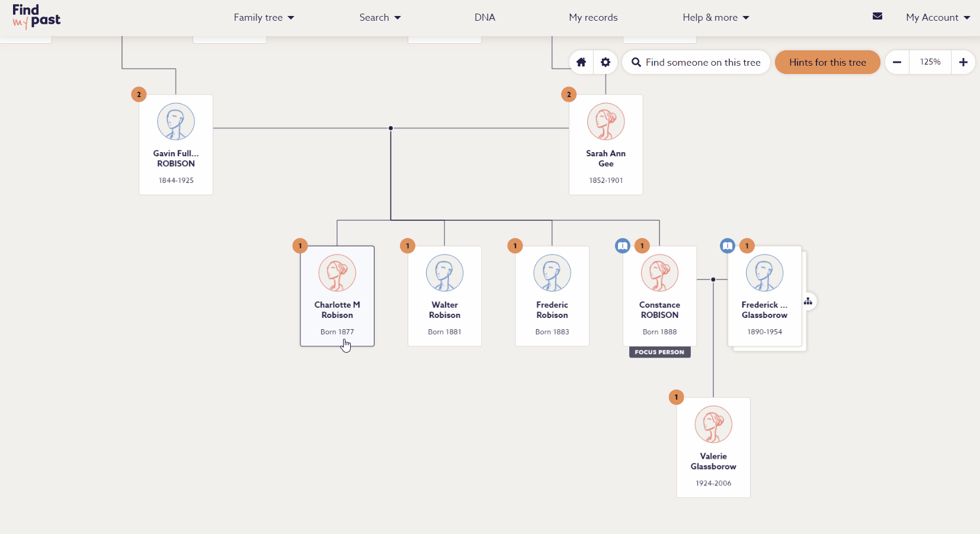This screenshot has width=980, height=534.
Task: Click hint badge on Sarah Ann Gee
Action: coord(569,94)
